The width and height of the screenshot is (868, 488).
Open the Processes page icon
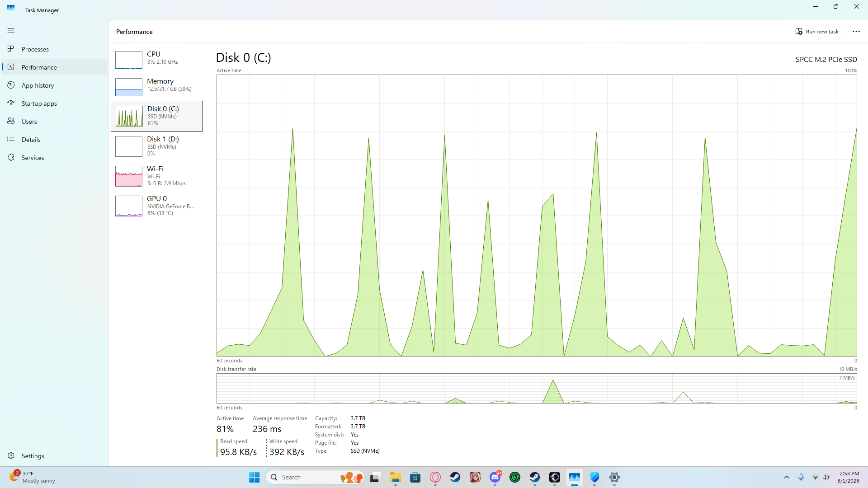pos(11,49)
